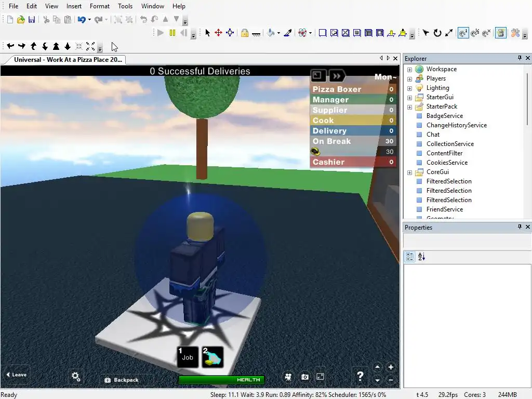
Task: Open the Undo history dropdown arrow
Action: 89,20
